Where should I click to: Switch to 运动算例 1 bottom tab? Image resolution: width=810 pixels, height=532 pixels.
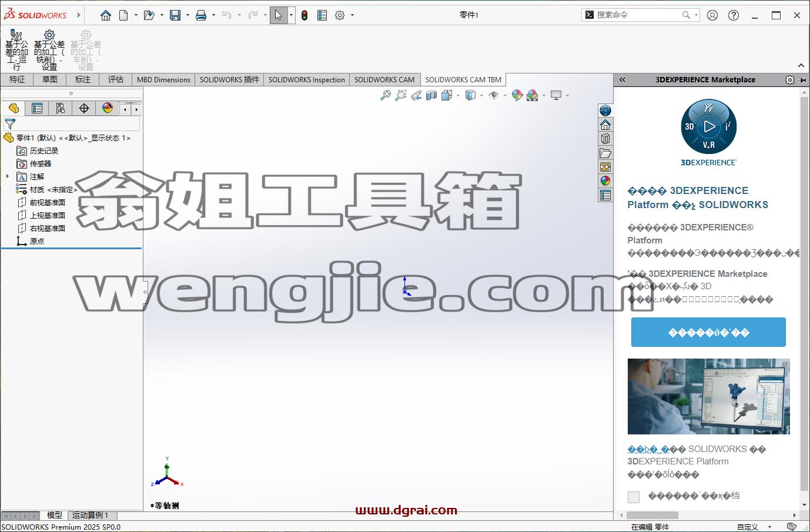point(90,515)
